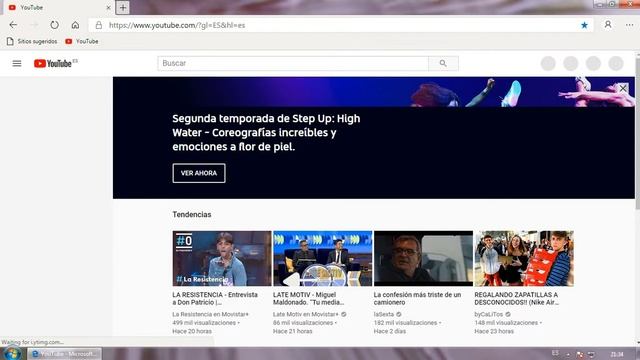Reload the page with the refresh icon
The image size is (640, 360).
(x=54, y=25)
